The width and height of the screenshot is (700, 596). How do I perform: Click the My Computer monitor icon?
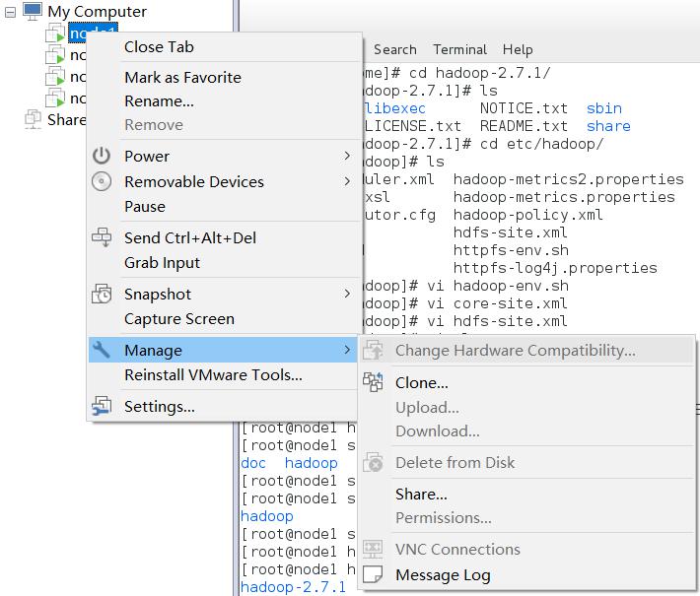[x=33, y=11]
